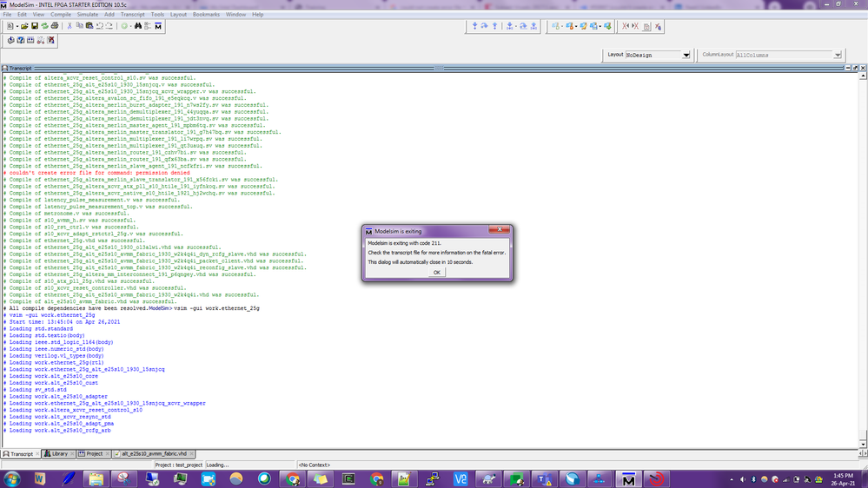Open the Tools menu

click(x=157, y=15)
